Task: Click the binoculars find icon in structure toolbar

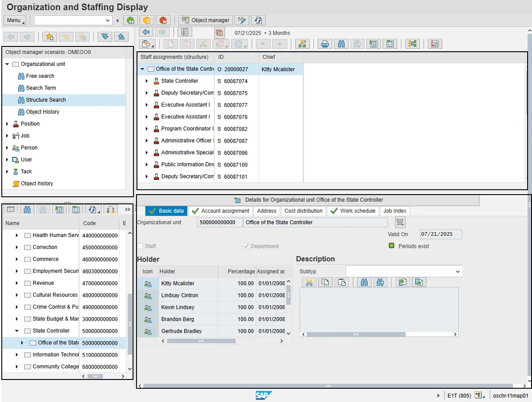Action: click(x=341, y=44)
